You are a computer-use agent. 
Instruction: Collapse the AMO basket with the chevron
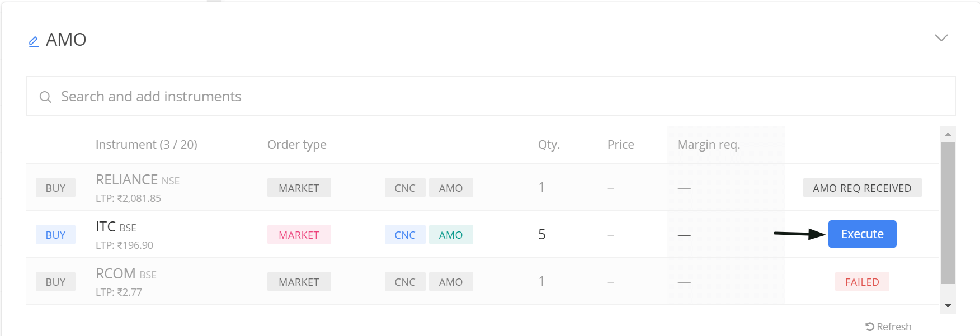[x=941, y=38]
